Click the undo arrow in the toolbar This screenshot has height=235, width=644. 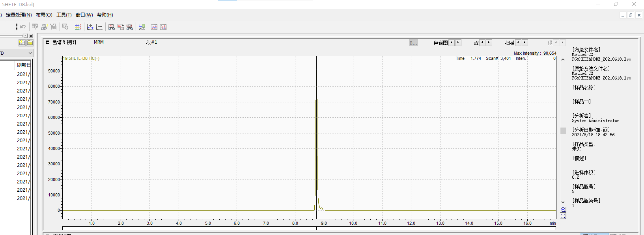point(23,27)
